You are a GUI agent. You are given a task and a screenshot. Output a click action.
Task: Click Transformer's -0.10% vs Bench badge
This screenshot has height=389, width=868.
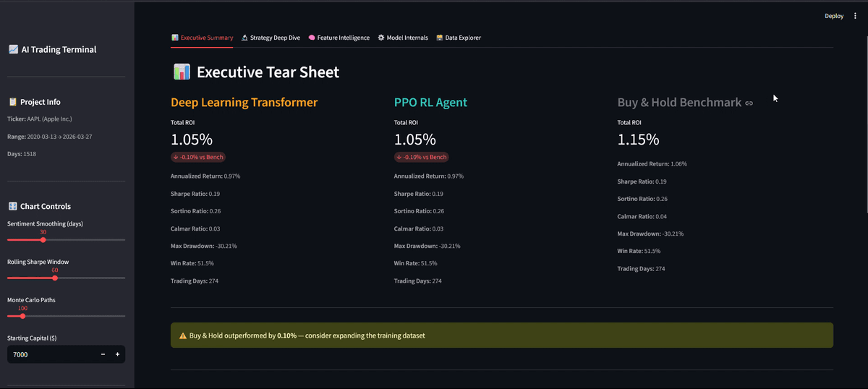point(197,157)
